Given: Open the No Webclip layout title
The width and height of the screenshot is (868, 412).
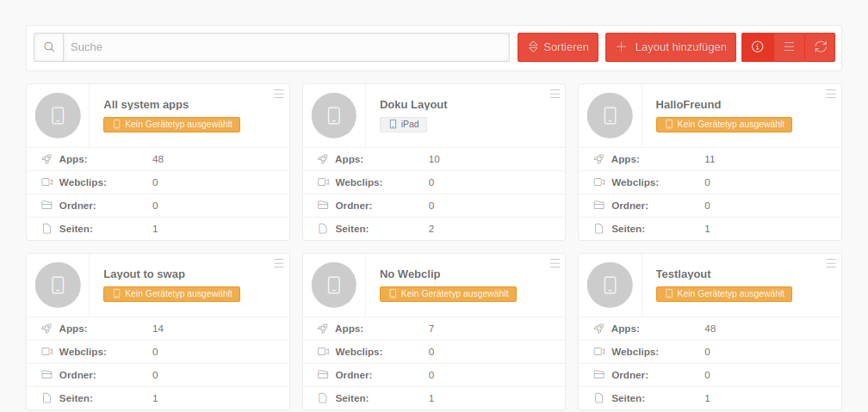Looking at the screenshot, I should click(x=410, y=274).
